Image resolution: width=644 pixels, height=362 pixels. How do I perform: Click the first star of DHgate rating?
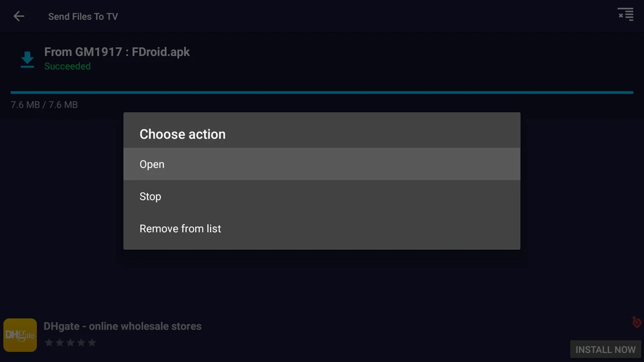point(49,343)
